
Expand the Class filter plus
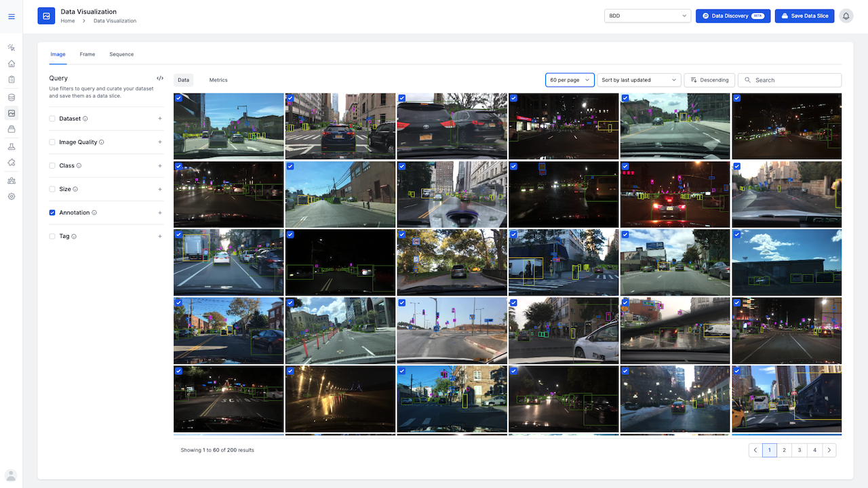point(160,166)
